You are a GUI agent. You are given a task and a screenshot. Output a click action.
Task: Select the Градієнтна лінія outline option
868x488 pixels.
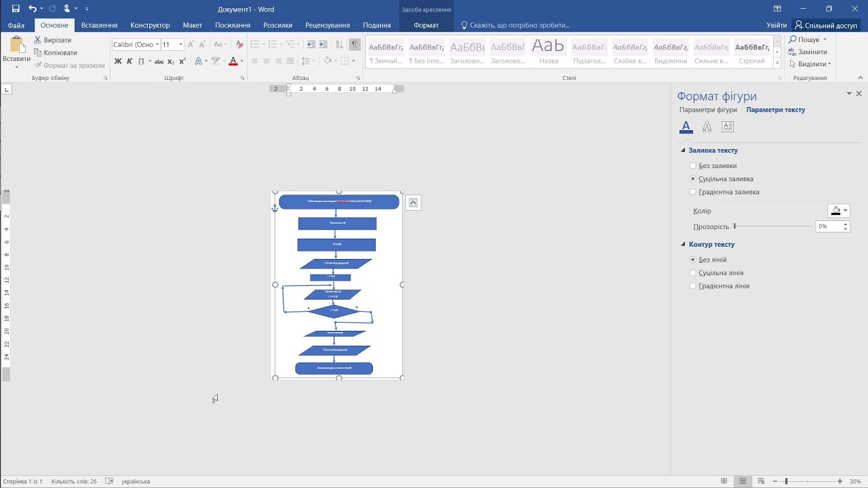point(692,286)
